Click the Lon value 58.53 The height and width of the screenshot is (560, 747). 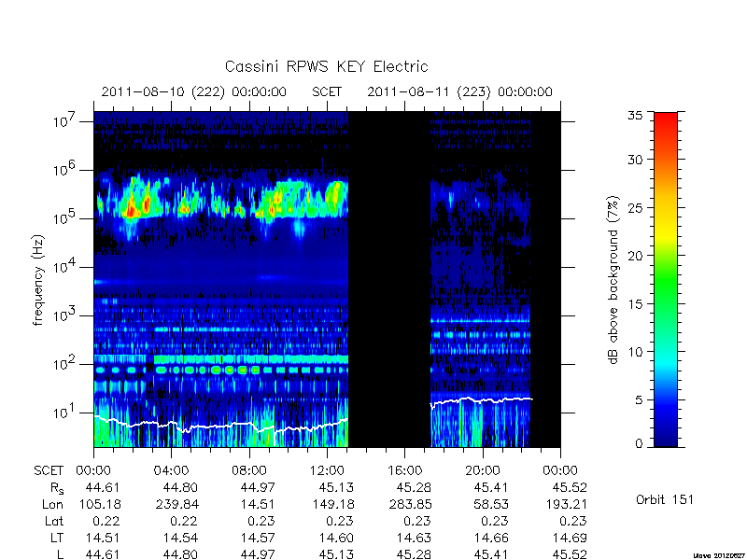coord(491,504)
